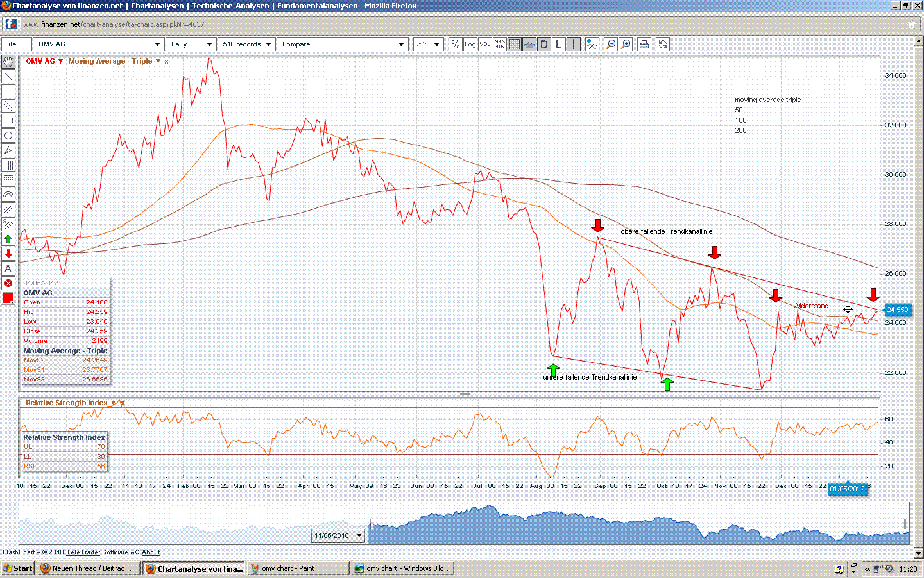Select the rectangle drawing tool
924x578 pixels.
8,120
